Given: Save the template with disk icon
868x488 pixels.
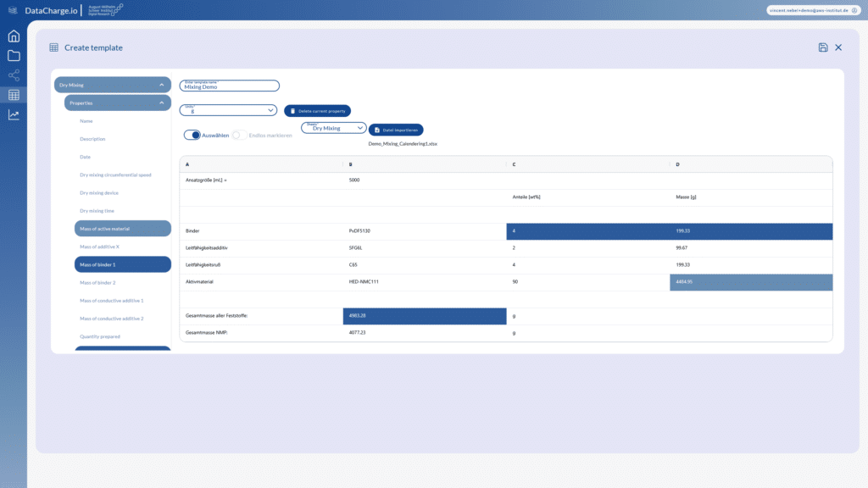Looking at the screenshot, I should [822, 47].
